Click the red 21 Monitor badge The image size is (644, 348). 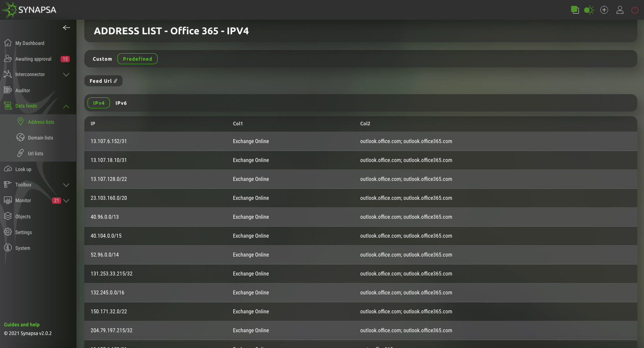point(56,201)
